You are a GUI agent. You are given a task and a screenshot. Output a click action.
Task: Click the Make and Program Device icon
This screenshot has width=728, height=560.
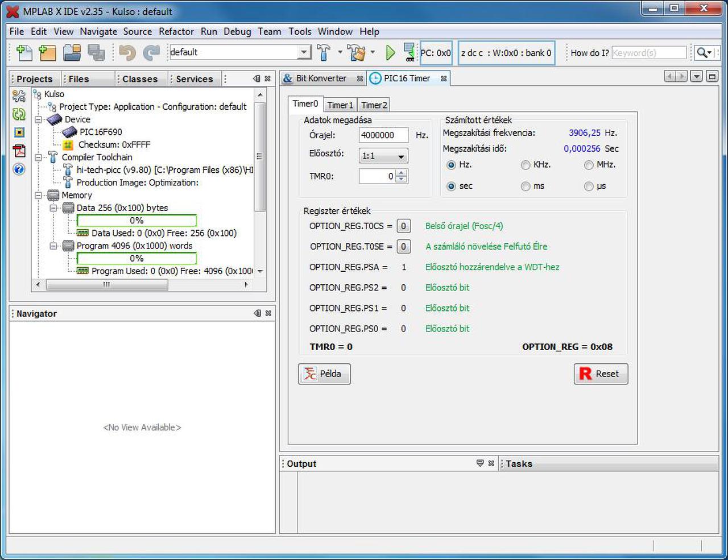tap(409, 52)
